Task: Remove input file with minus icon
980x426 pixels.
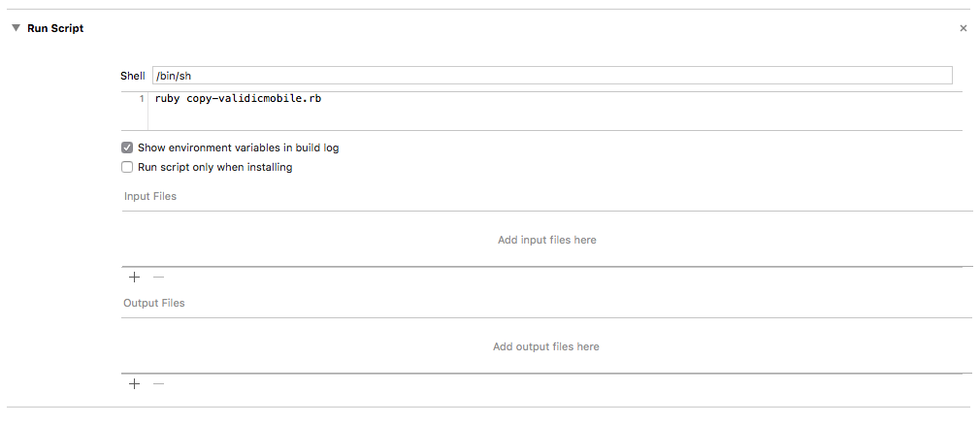Action: tap(159, 277)
